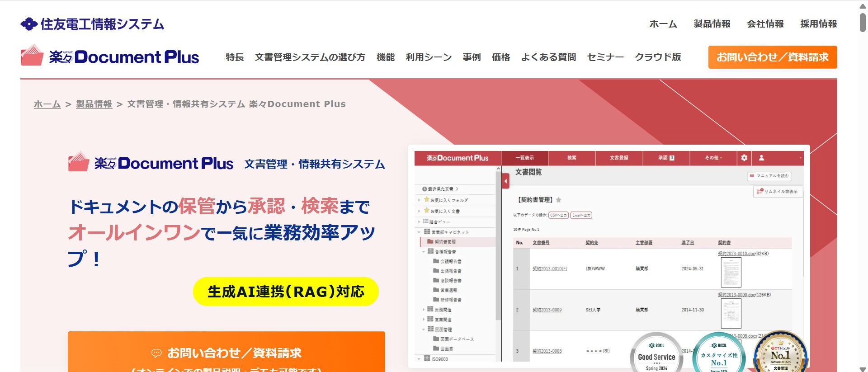Image resolution: width=868 pixels, height=372 pixels.
Task: Click the gear settings icon in product screenshot
Action: (x=744, y=158)
